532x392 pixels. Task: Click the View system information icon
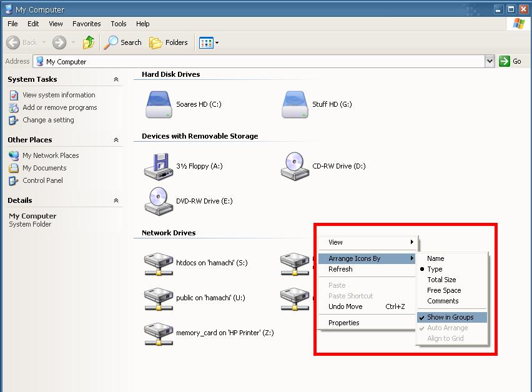(x=14, y=96)
